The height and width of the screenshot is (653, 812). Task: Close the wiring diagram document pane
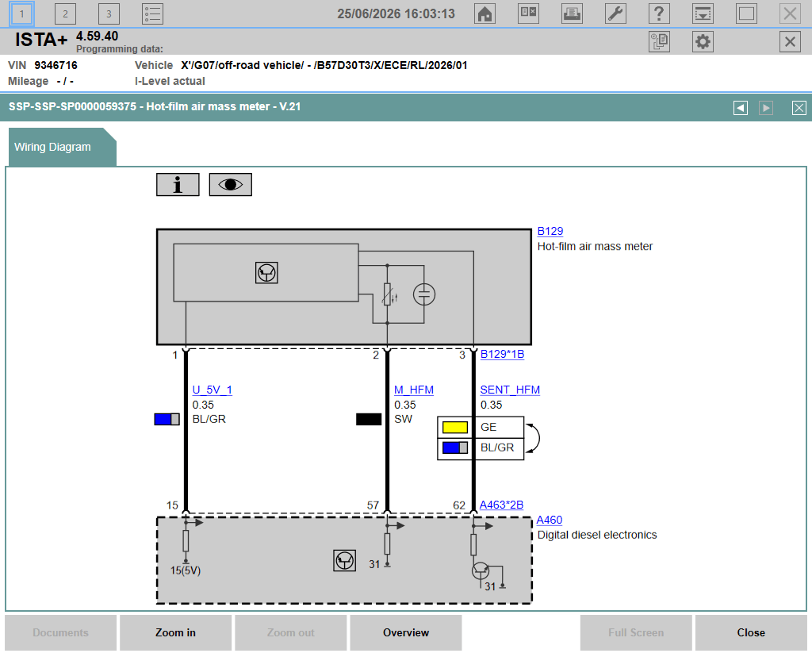(799, 108)
